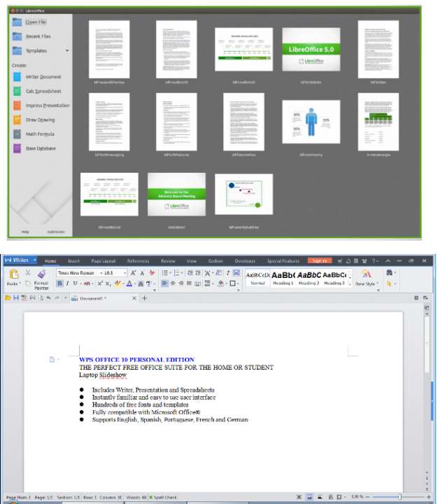Toggle Superscript formatting

click(x=100, y=283)
